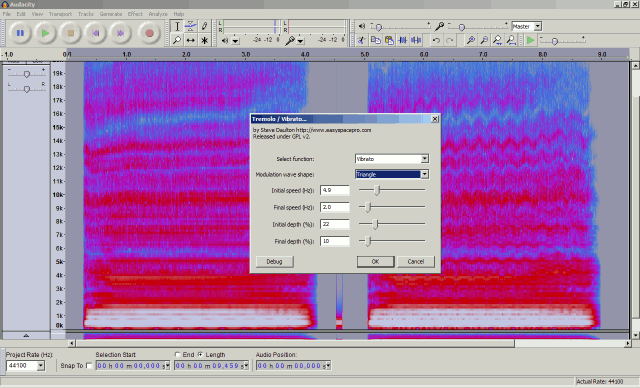Select the Draw pencil tool
This screenshot has height=388, width=640.
[x=204, y=27]
